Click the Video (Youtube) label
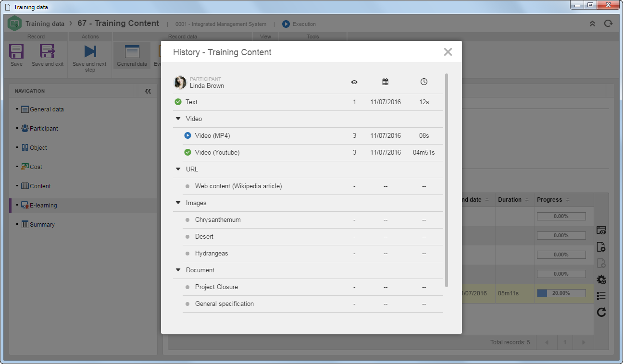Screen dimensions: 623x364 click(217, 152)
